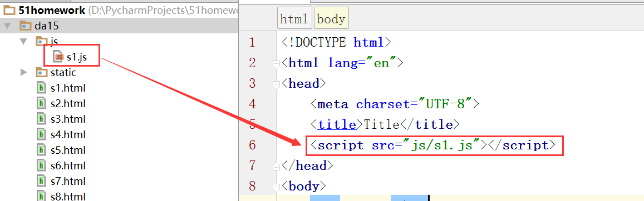The height and width of the screenshot is (201, 644).
Task: Click the s2.html file icon
Action: (x=41, y=104)
